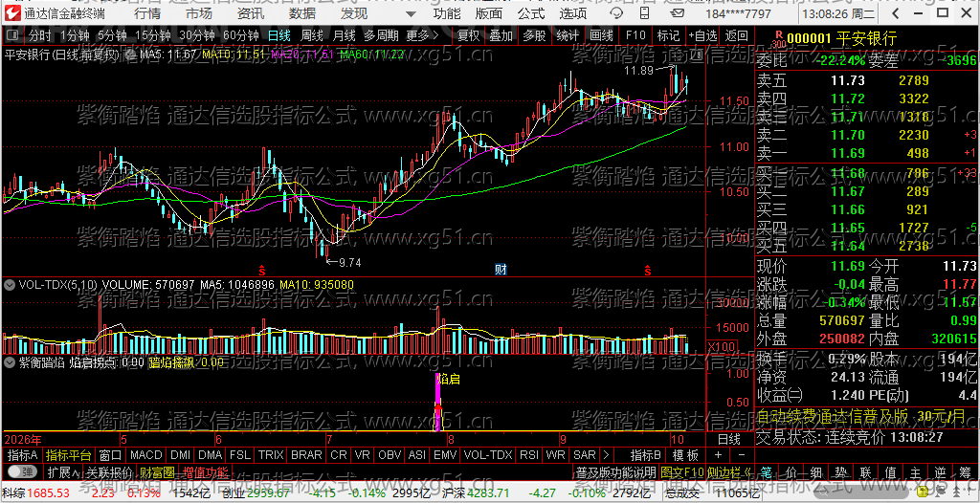Click the plus zoom button next to 模板
This screenshot has height=503, width=980.
[x=718, y=455]
